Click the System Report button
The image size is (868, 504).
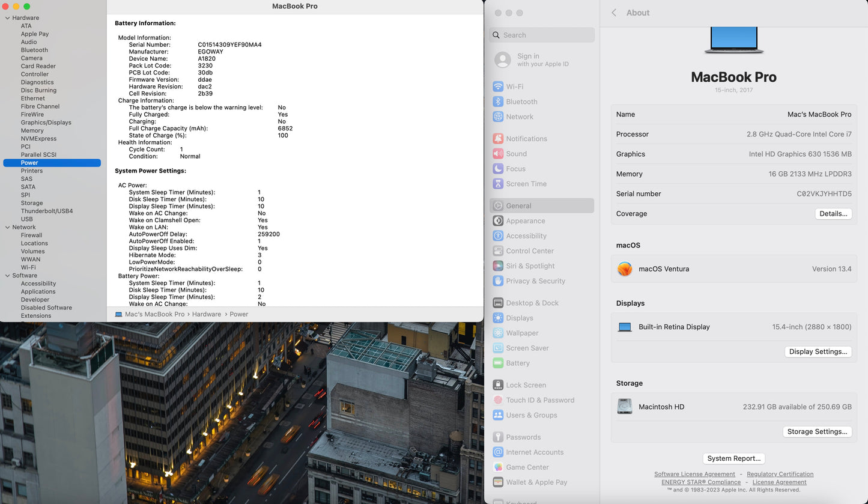coord(733,458)
